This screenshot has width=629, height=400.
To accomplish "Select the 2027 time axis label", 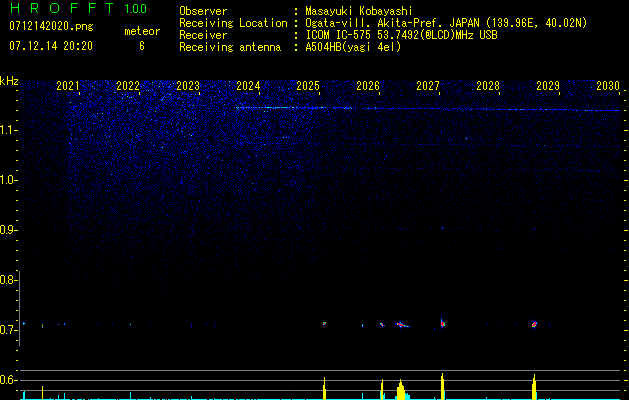I will coord(428,86).
